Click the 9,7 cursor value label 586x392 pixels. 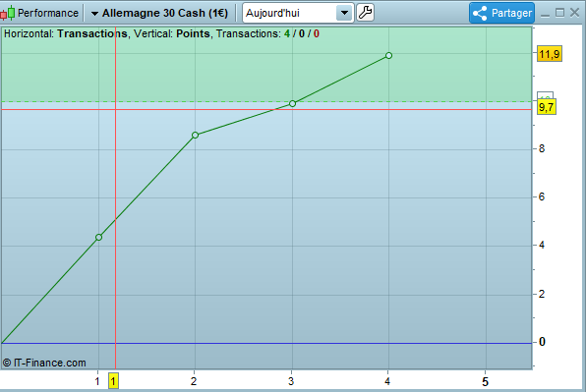(547, 107)
